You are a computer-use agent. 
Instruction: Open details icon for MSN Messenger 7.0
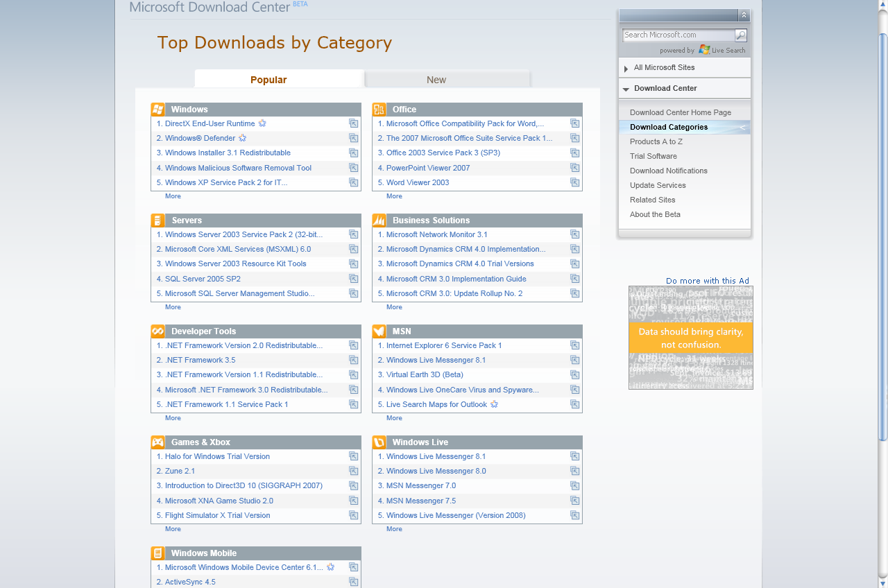[575, 485]
